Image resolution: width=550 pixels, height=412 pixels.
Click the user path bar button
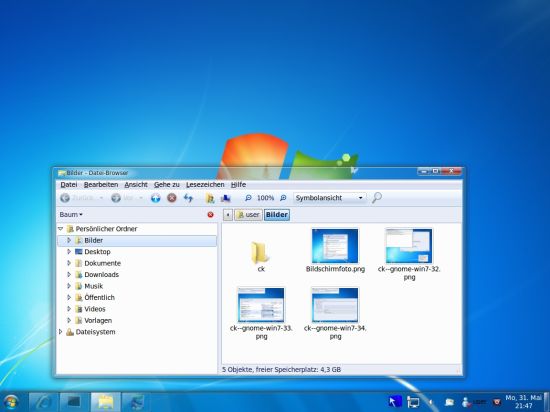[248, 215]
